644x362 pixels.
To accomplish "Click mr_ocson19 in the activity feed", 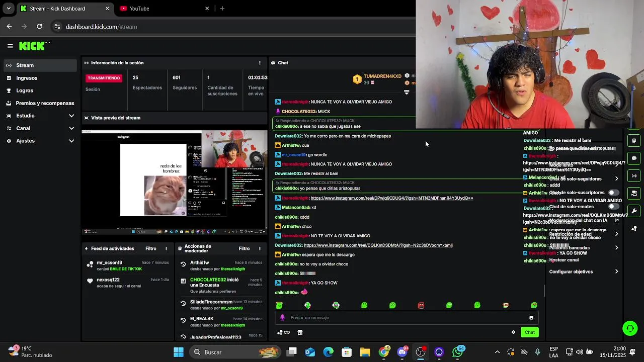I will point(109,262).
